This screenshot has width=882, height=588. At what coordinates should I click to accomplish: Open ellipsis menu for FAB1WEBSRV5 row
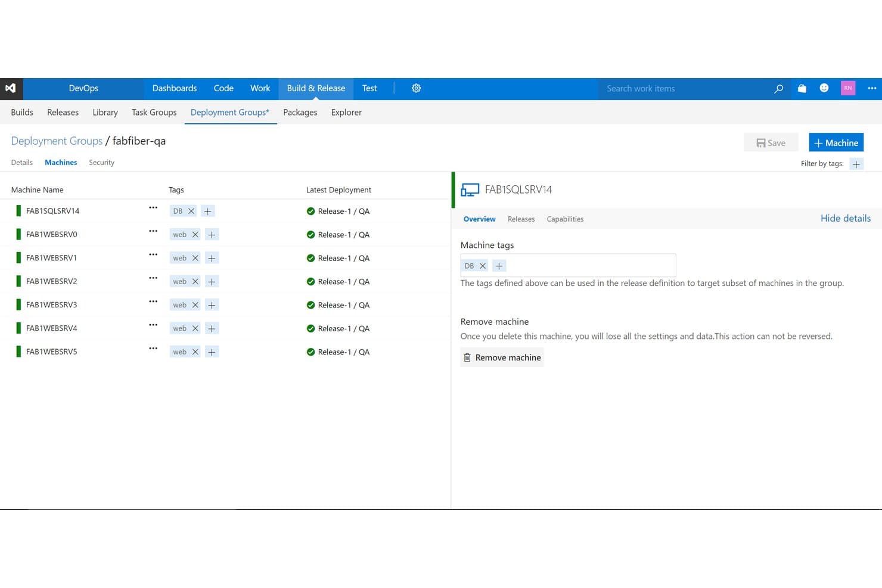pos(153,349)
